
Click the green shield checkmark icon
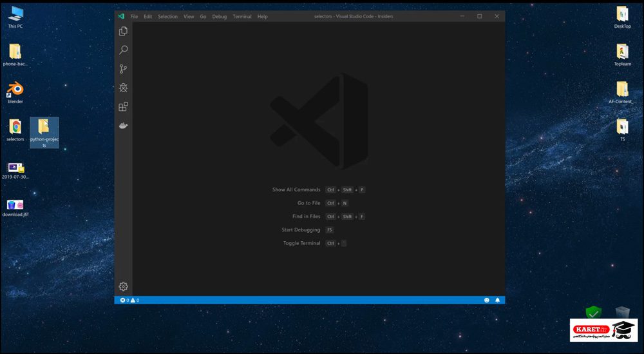tap(594, 313)
